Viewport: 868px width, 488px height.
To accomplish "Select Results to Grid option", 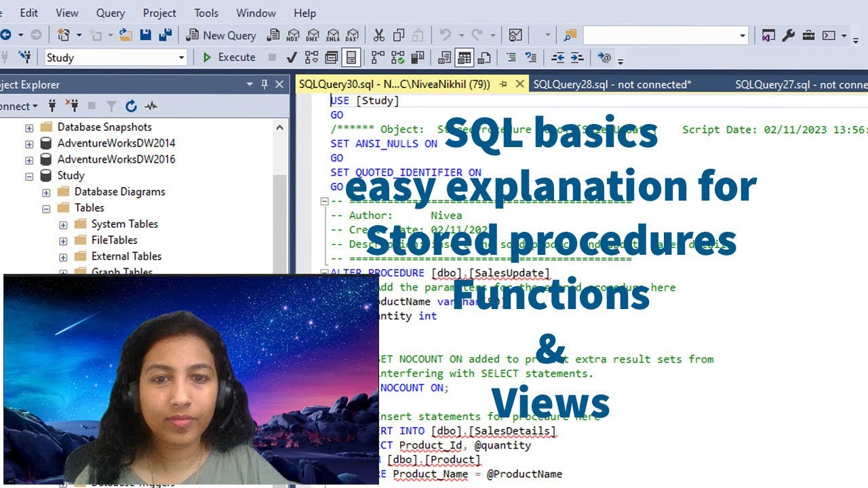I will 464,58.
